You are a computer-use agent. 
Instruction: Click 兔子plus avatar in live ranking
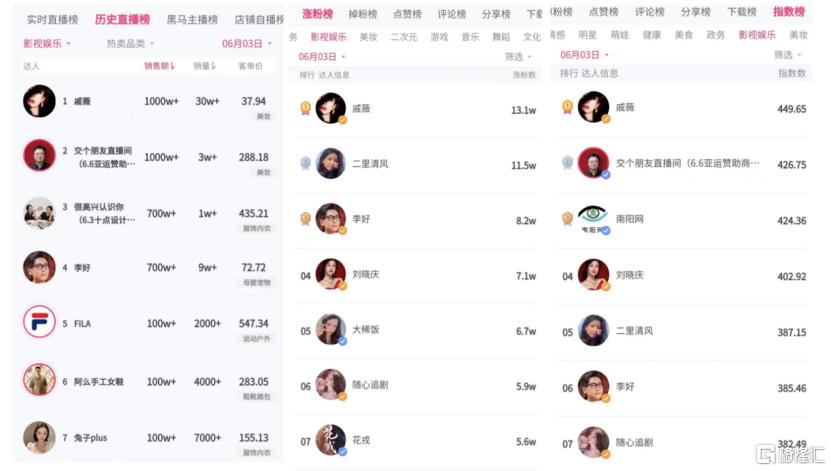click(x=39, y=438)
